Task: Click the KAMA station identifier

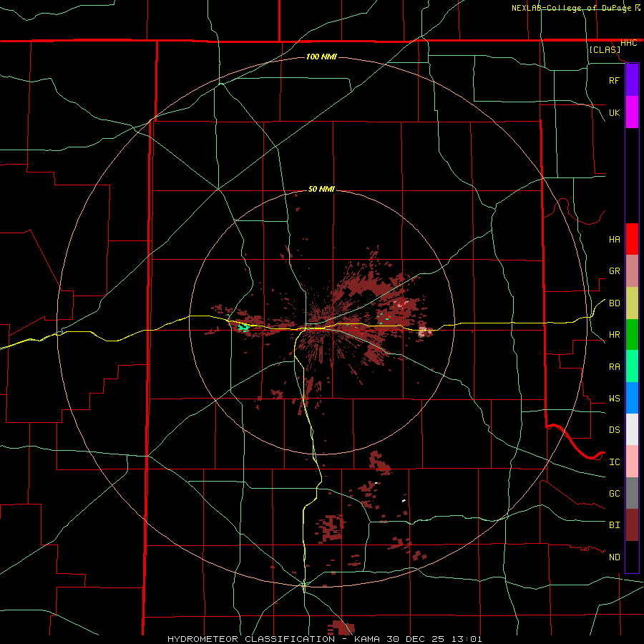Action: click(x=368, y=639)
